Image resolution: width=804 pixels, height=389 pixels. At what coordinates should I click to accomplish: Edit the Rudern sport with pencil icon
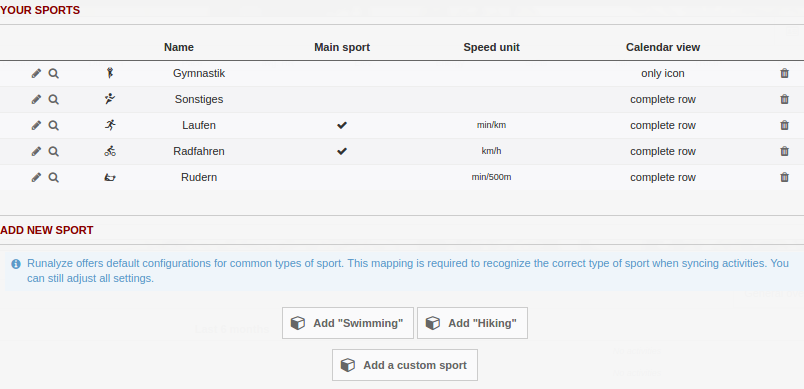(36, 177)
